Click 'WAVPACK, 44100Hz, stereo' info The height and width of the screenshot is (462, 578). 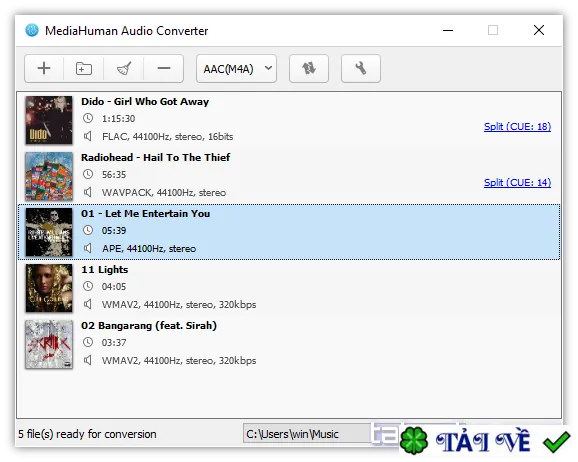(x=164, y=193)
